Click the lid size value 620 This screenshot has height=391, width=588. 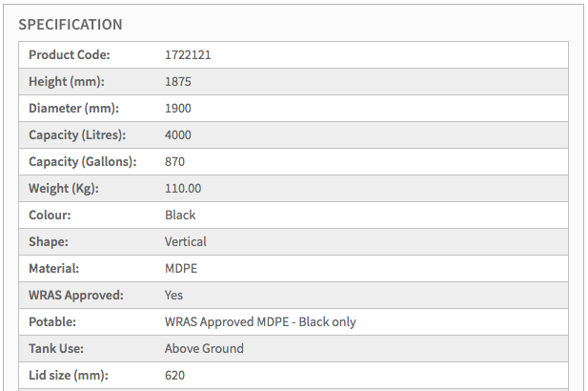pos(174,376)
